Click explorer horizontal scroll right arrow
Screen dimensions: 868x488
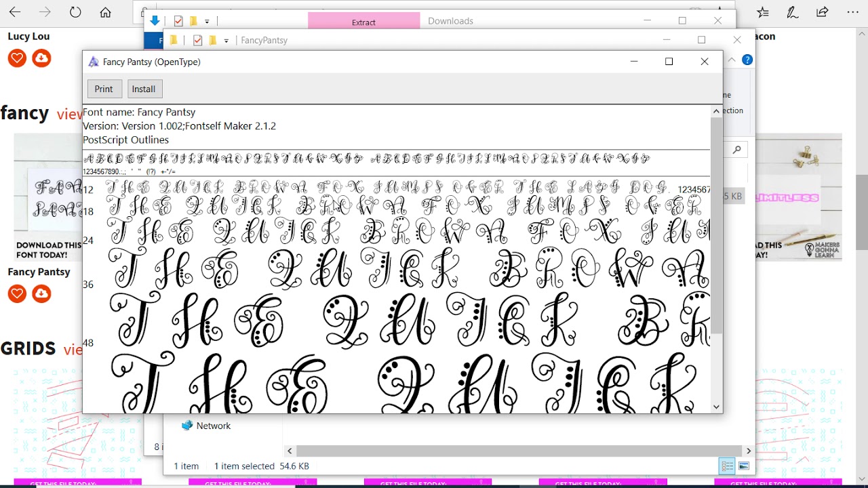(x=749, y=451)
